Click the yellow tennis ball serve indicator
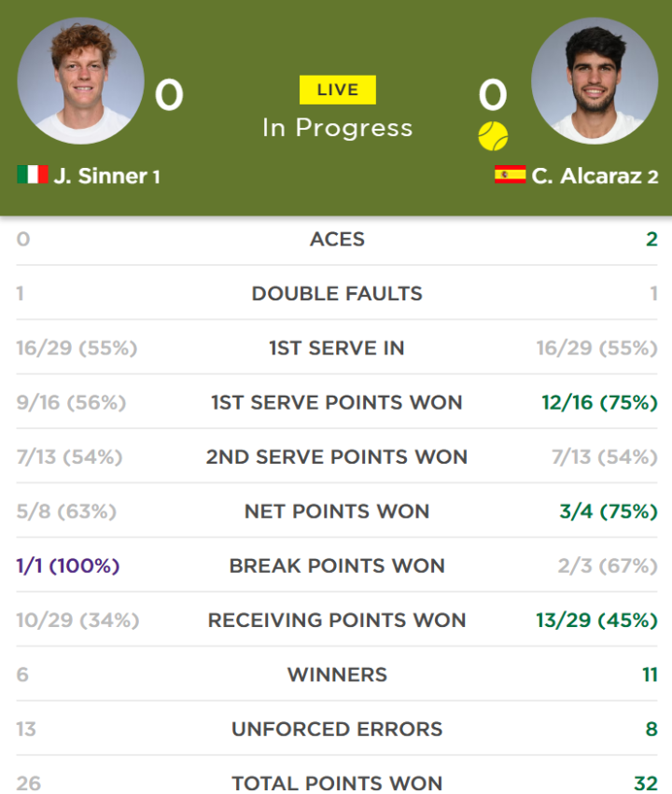 (493, 136)
